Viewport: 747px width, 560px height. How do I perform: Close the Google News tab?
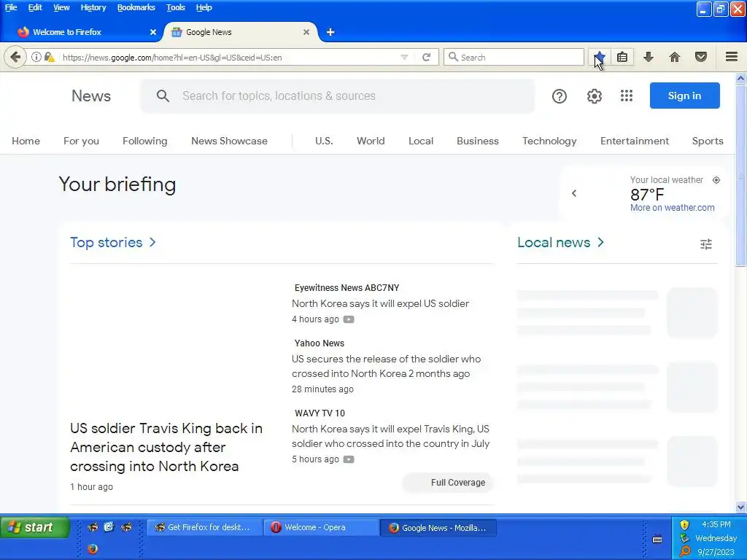[x=306, y=32]
